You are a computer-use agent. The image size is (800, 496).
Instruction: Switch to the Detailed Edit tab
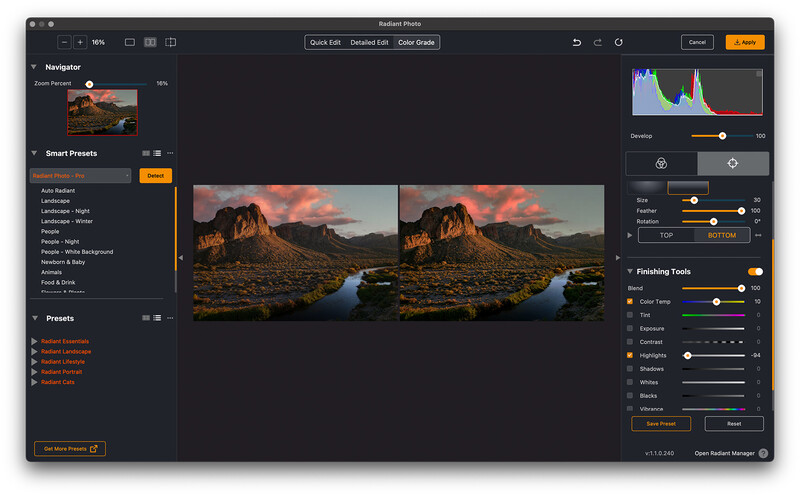(x=369, y=42)
